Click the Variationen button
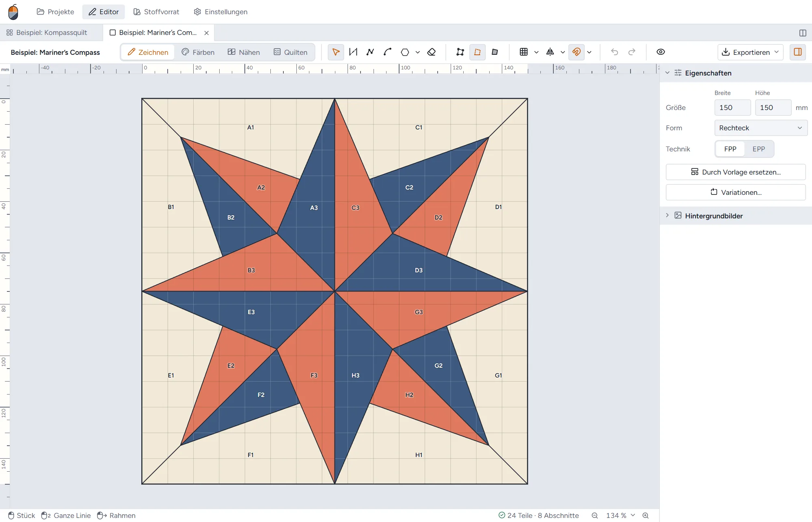The image size is (812, 522). [x=736, y=192]
